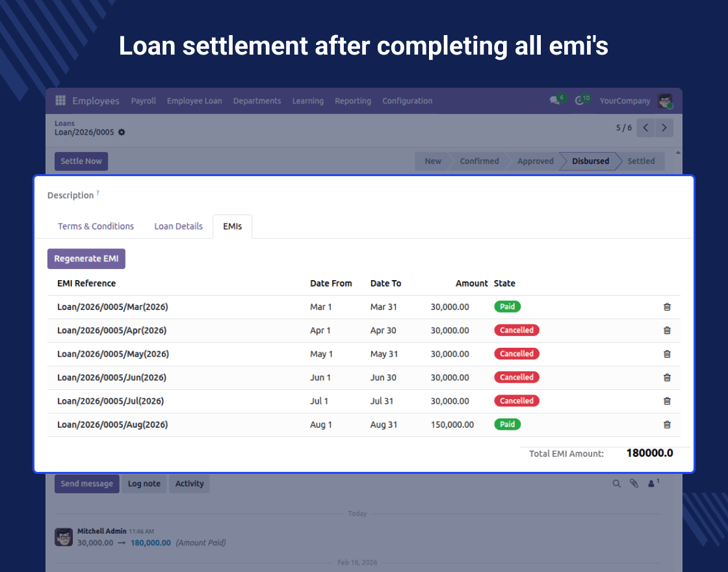
Task: Set status to Approved stage
Action: pos(536,161)
